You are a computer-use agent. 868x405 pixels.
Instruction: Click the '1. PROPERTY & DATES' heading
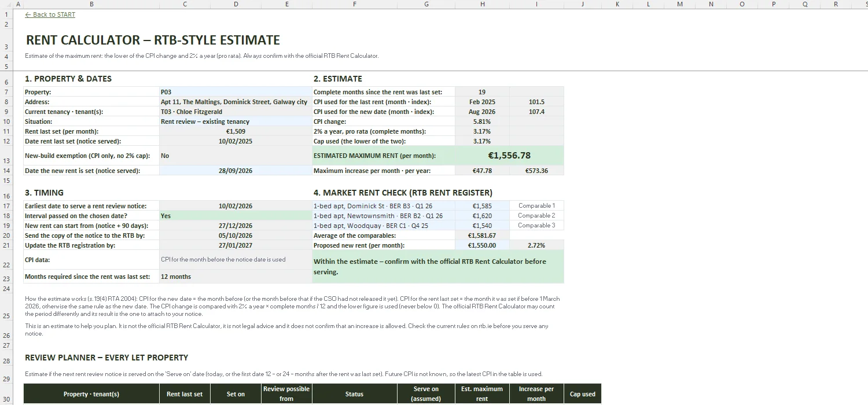pos(68,79)
